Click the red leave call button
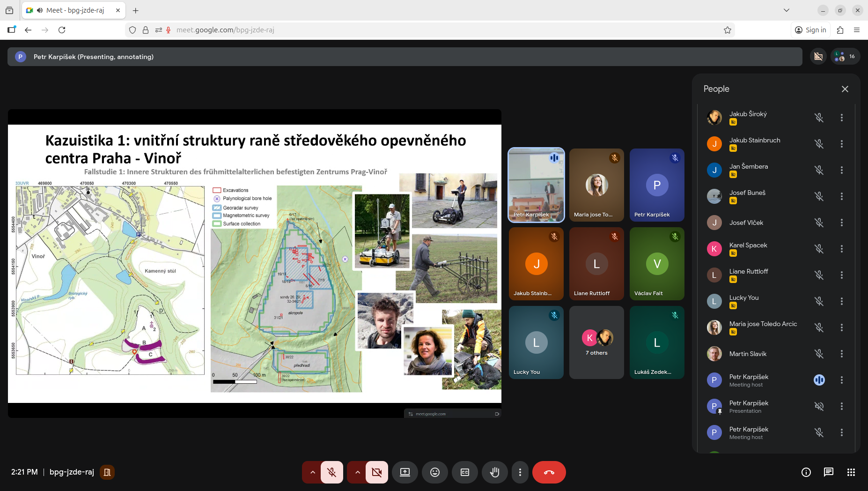The image size is (868, 491). point(549,472)
